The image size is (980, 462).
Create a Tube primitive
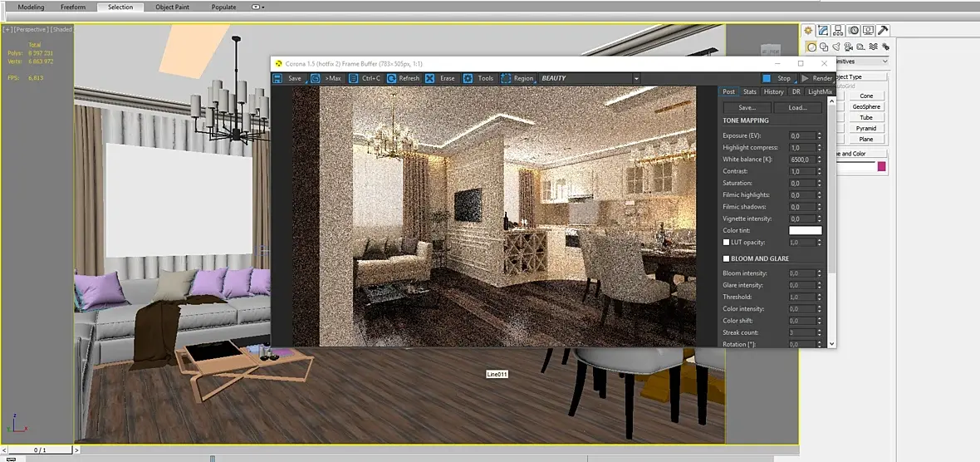tap(866, 117)
